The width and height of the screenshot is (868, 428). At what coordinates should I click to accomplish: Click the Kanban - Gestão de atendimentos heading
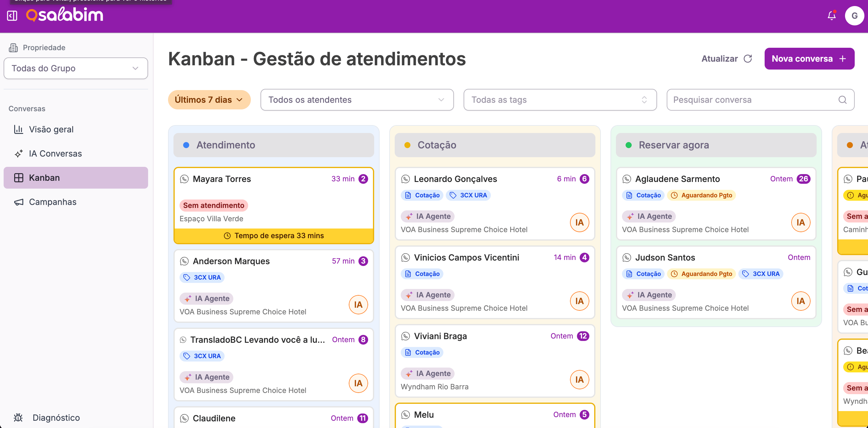(x=317, y=59)
